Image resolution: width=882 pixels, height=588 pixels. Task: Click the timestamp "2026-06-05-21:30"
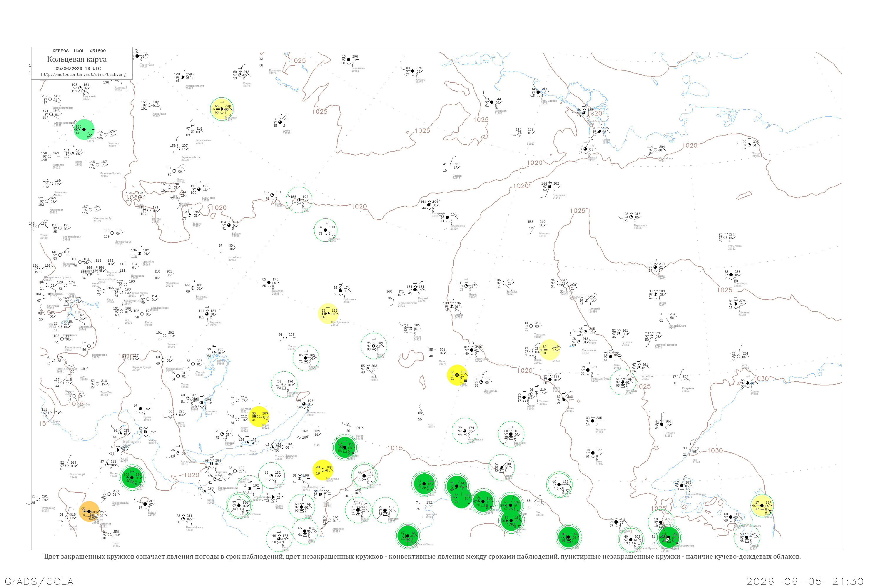click(805, 581)
